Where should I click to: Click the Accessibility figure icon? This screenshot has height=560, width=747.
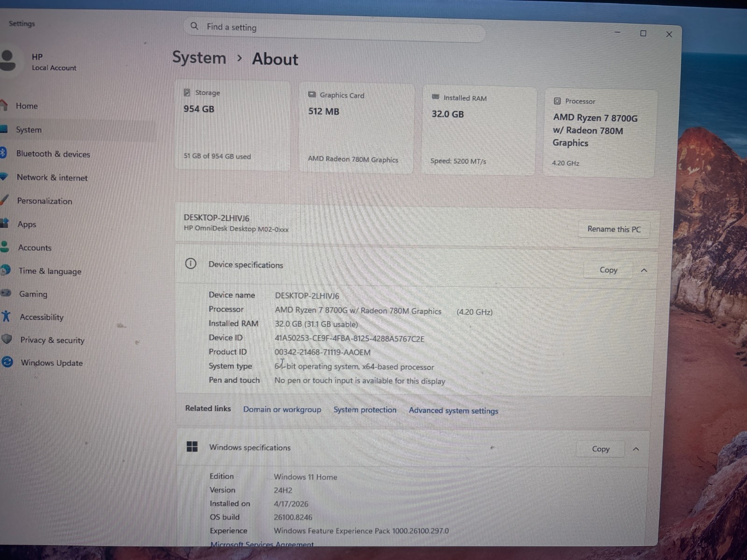(6, 316)
